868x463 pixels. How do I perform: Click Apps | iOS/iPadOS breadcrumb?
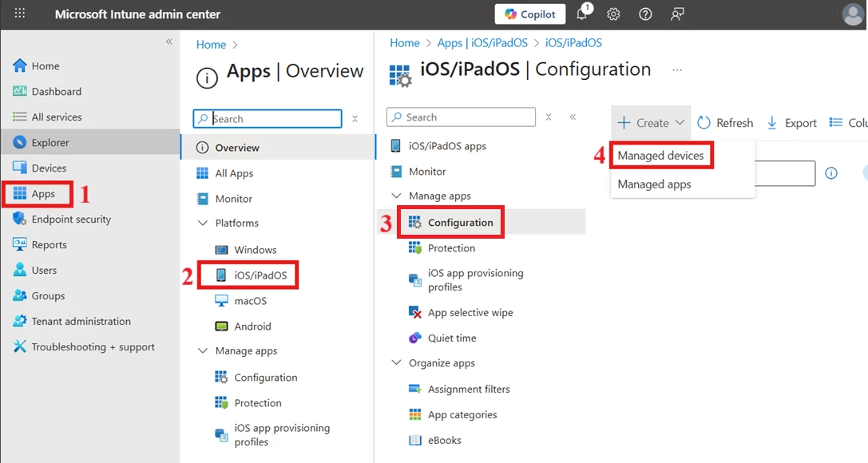click(x=482, y=42)
